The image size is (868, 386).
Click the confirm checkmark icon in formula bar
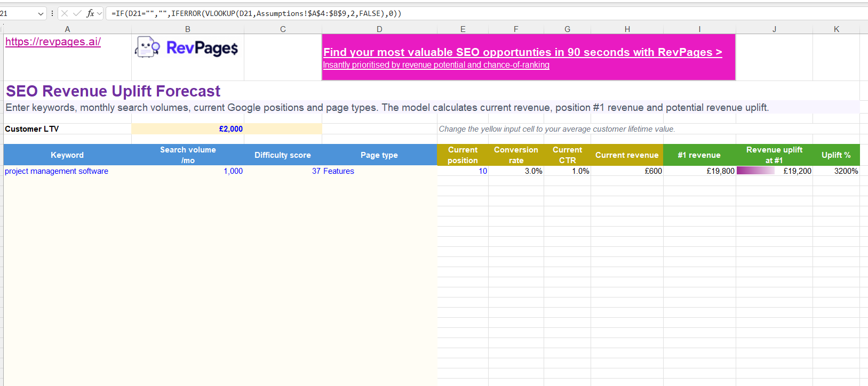pos(77,13)
